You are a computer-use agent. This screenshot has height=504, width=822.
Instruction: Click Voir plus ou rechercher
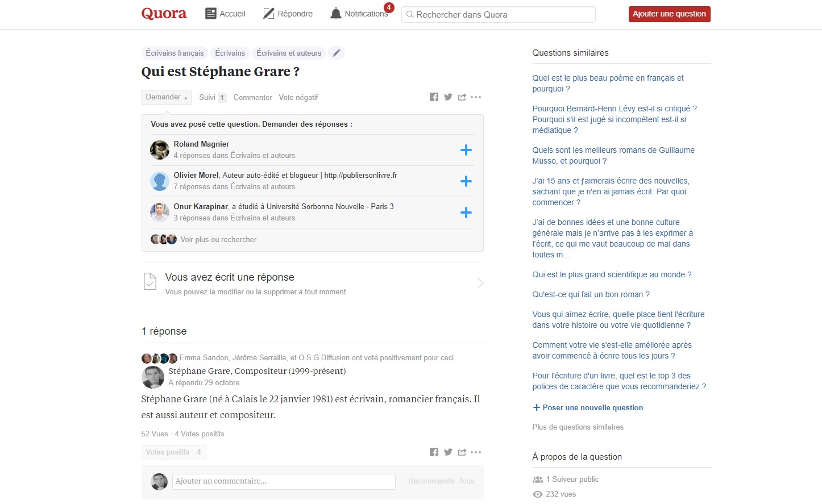(x=218, y=240)
